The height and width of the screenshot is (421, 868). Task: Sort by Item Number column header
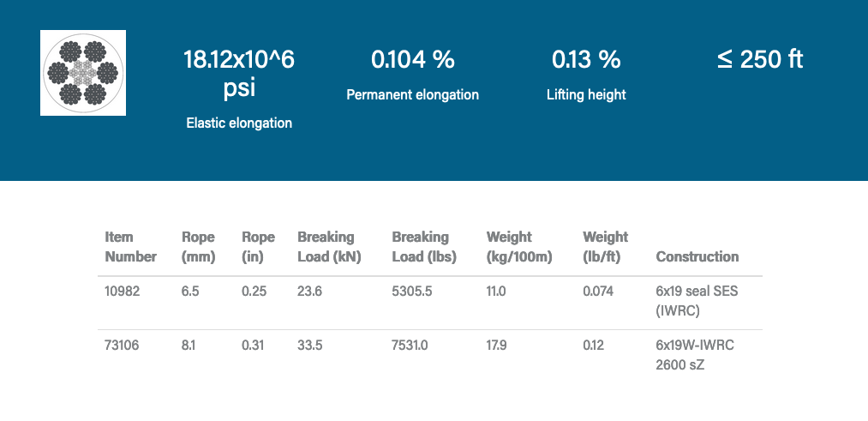[x=130, y=247]
